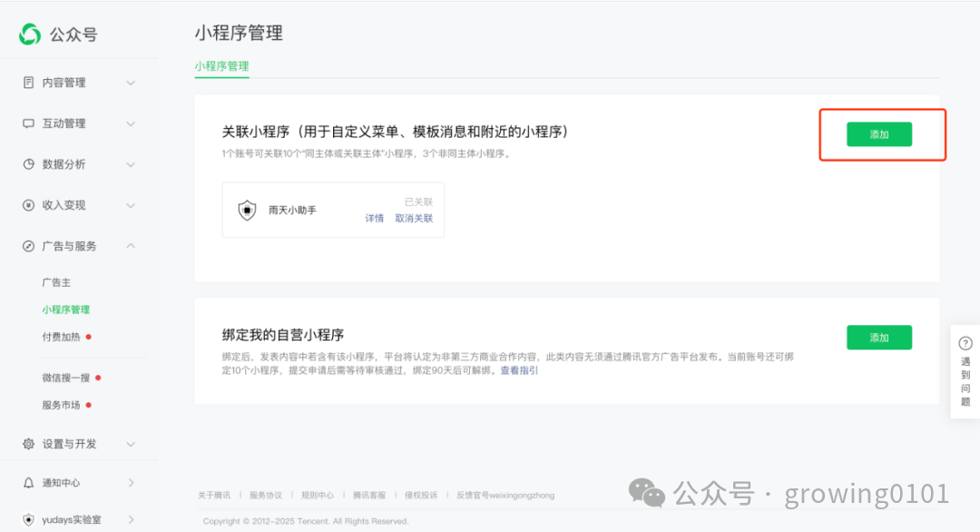Open 内容管理 via its document icon
This screenshot has width=980, height=532.
[x=27, y=82]
